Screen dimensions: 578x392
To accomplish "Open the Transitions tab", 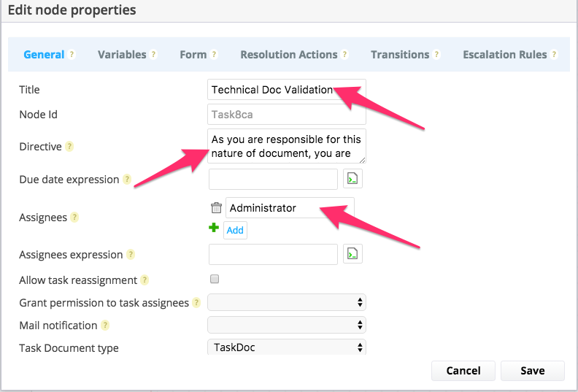I will coord(400,55).
